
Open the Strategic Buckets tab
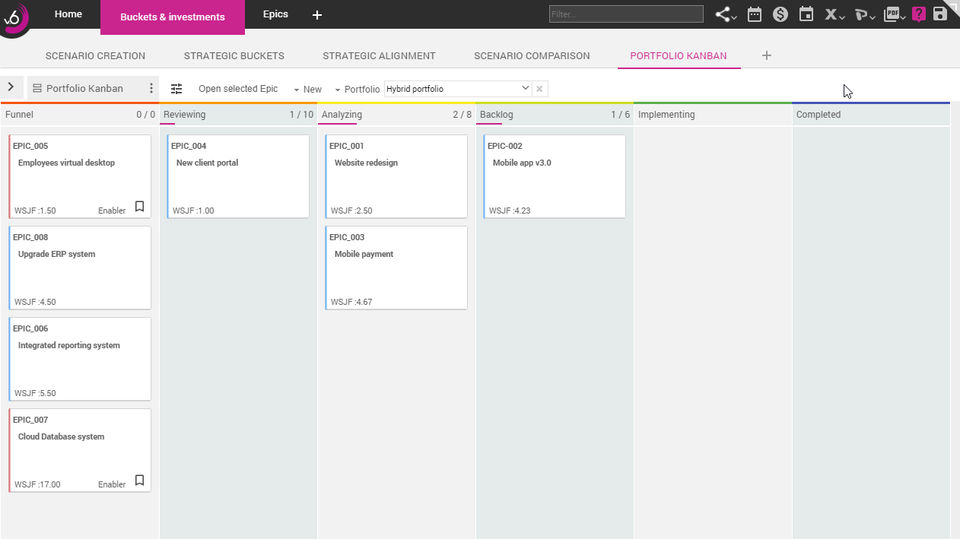click(234, 56)
